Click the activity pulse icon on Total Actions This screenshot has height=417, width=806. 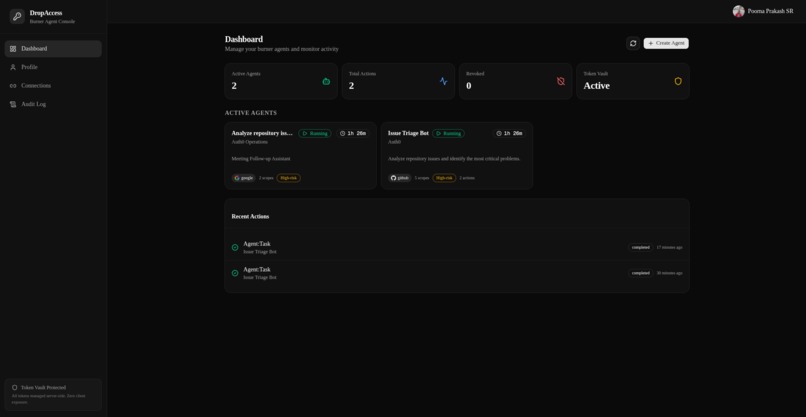pos(444,81)
